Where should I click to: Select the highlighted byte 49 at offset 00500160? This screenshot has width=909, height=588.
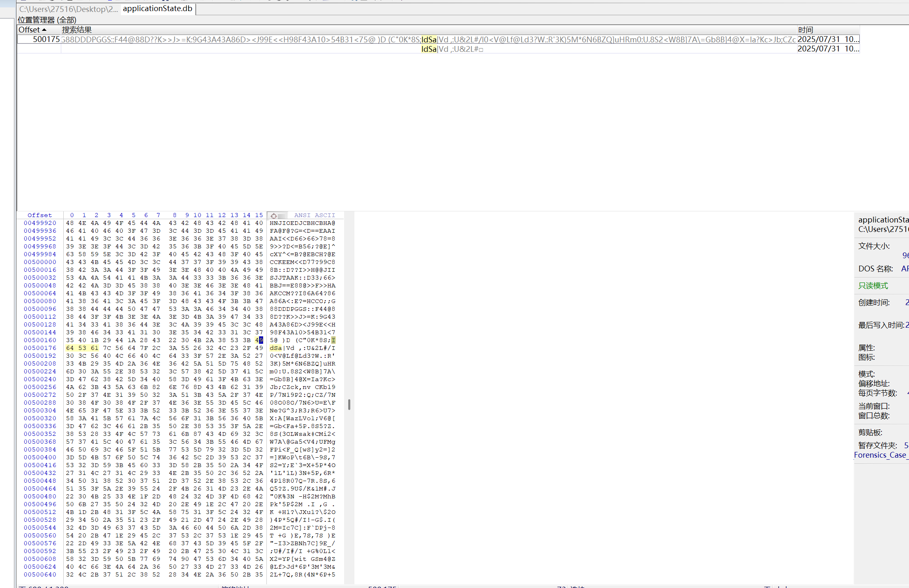(259, 340)
